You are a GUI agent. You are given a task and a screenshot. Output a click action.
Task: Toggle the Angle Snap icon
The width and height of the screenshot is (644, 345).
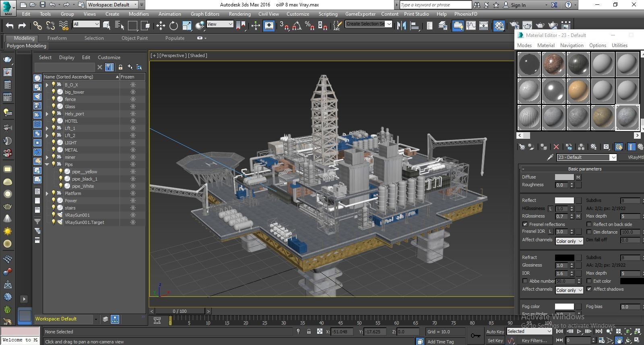297,26
